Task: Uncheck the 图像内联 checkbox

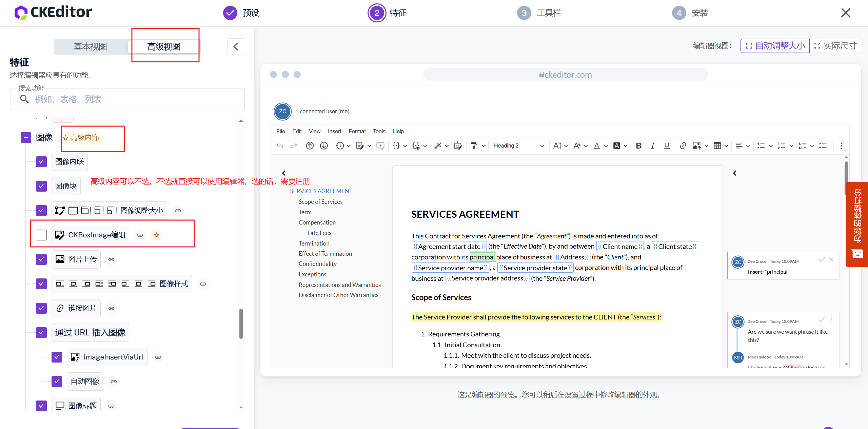Action: tap(41, 162)
